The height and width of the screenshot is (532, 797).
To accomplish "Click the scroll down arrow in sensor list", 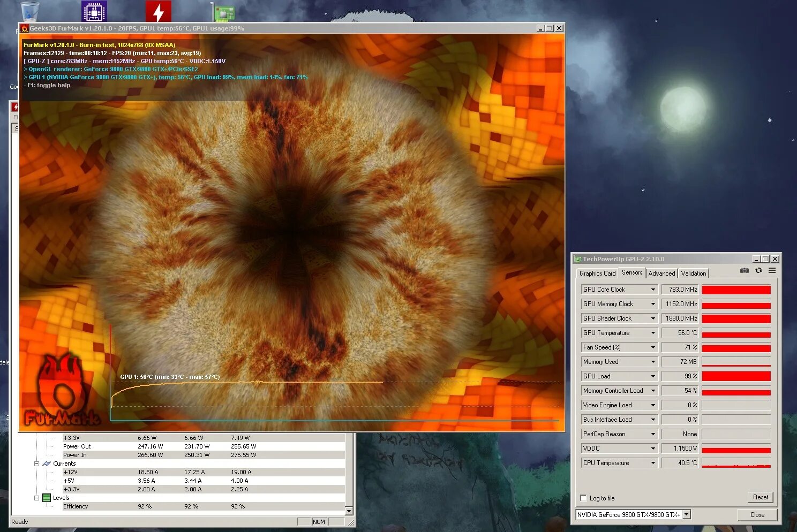I will point(349,511).
